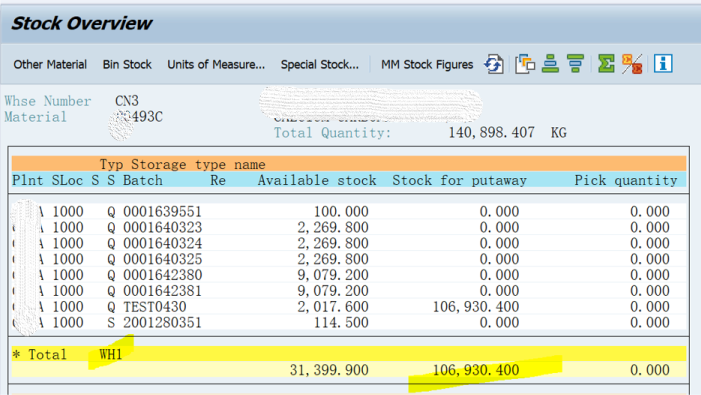Click Batch column header

point(143,181)
